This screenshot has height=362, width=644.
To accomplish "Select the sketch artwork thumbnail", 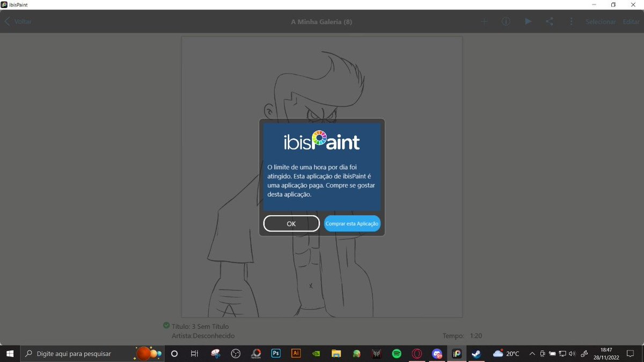I will 322,177.
